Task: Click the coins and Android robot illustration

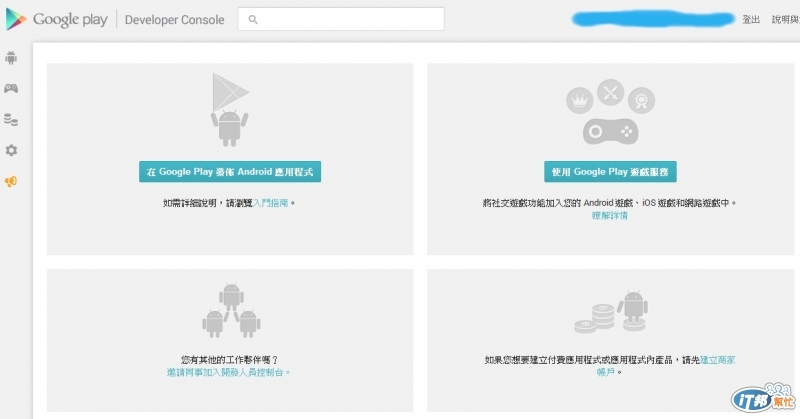Action: [611, 312]
